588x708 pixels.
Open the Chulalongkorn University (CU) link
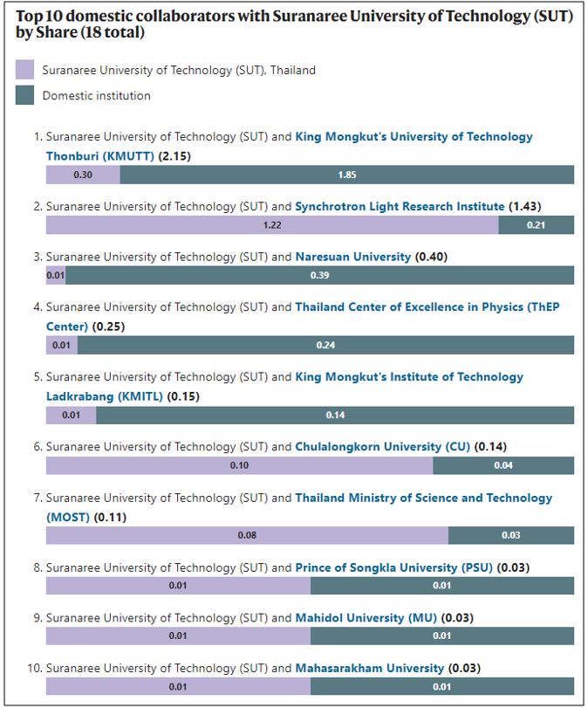pyautogui.click(x=382, y=447)
